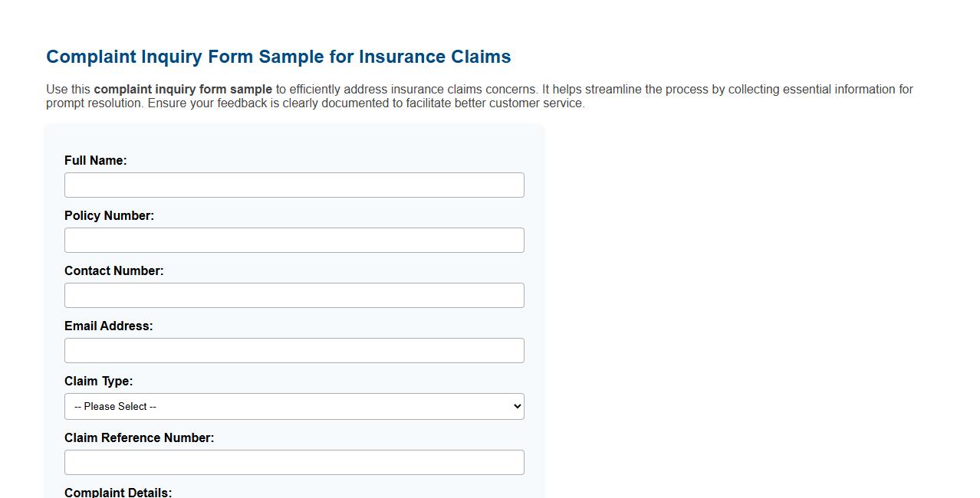Screen dimensions: 980x498
Task: Click the Claim Type label
Action: [98, 381]
